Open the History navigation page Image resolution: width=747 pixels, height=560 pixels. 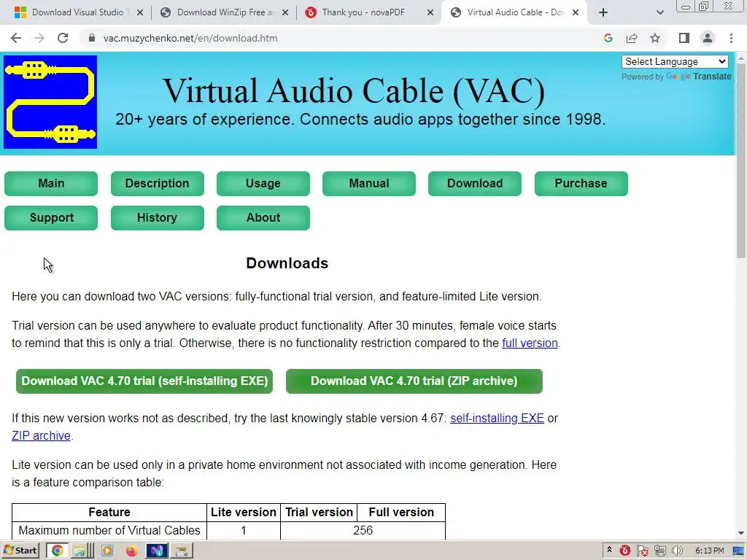coord(158,217)
